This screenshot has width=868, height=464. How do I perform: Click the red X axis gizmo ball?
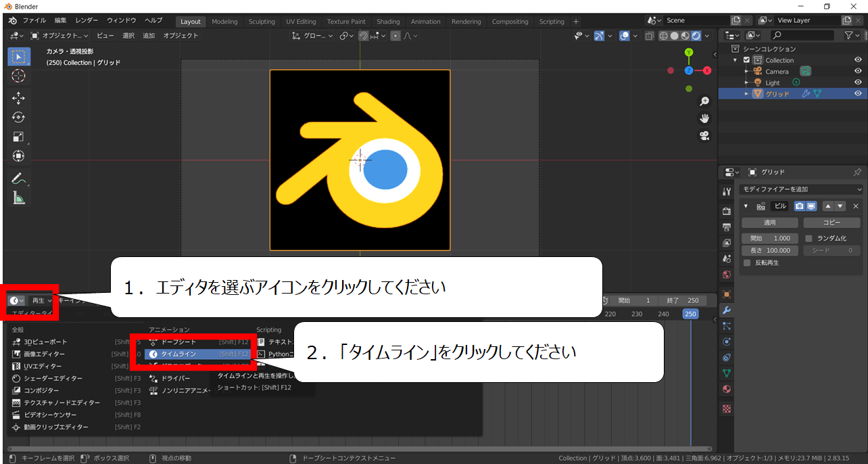coord(707,70)
